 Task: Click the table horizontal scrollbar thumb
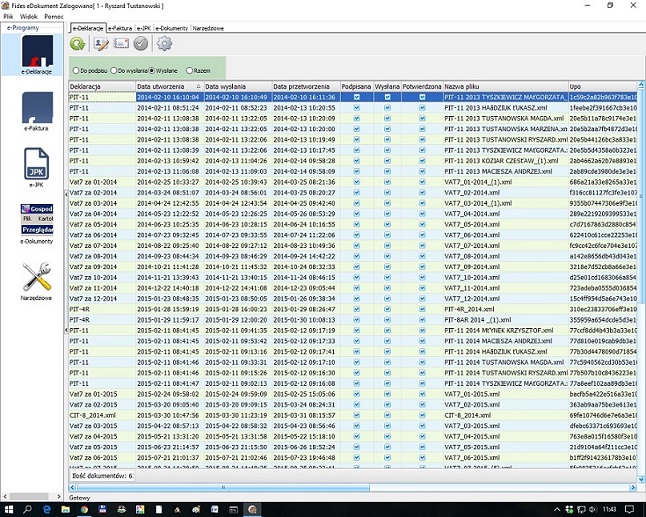tap(223, 487)
